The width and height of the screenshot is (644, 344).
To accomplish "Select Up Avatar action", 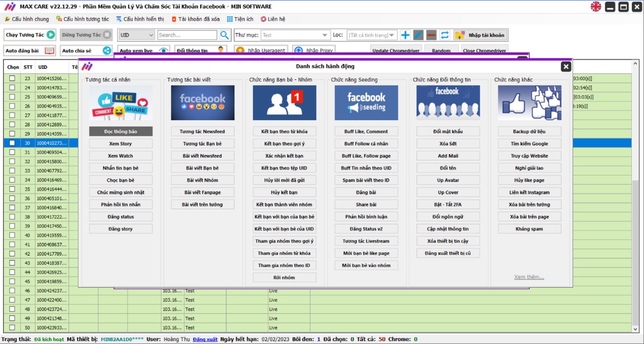I will tap(448, 180).
